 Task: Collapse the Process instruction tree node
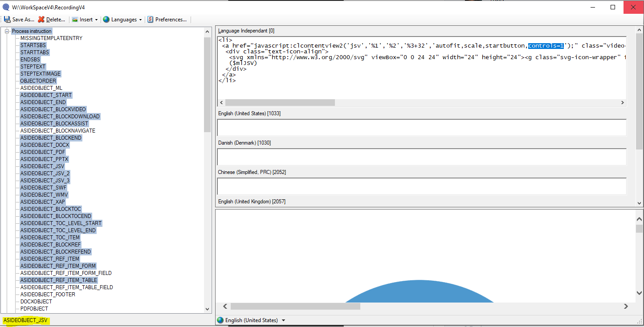[x=7, y=31]
